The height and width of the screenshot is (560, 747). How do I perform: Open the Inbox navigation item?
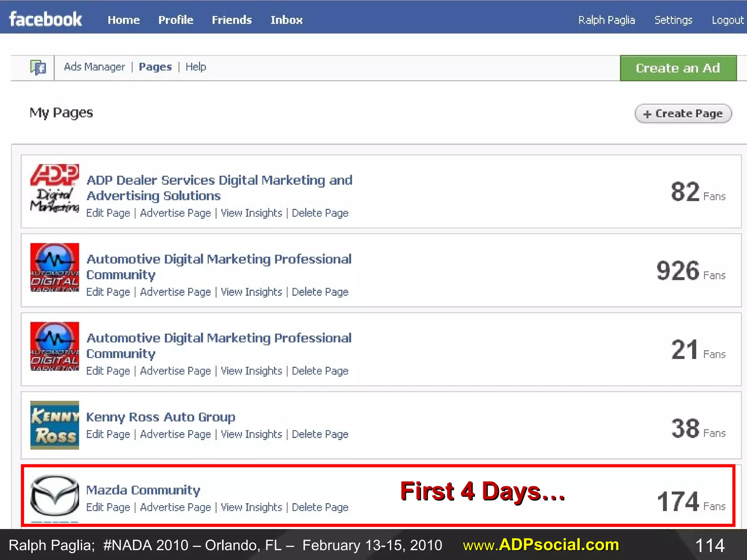286,20
